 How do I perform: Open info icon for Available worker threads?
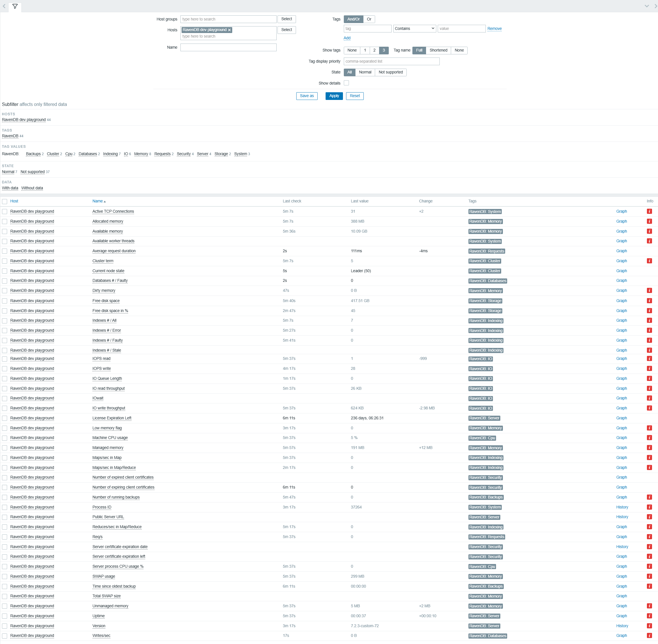(x=649, y=241)
